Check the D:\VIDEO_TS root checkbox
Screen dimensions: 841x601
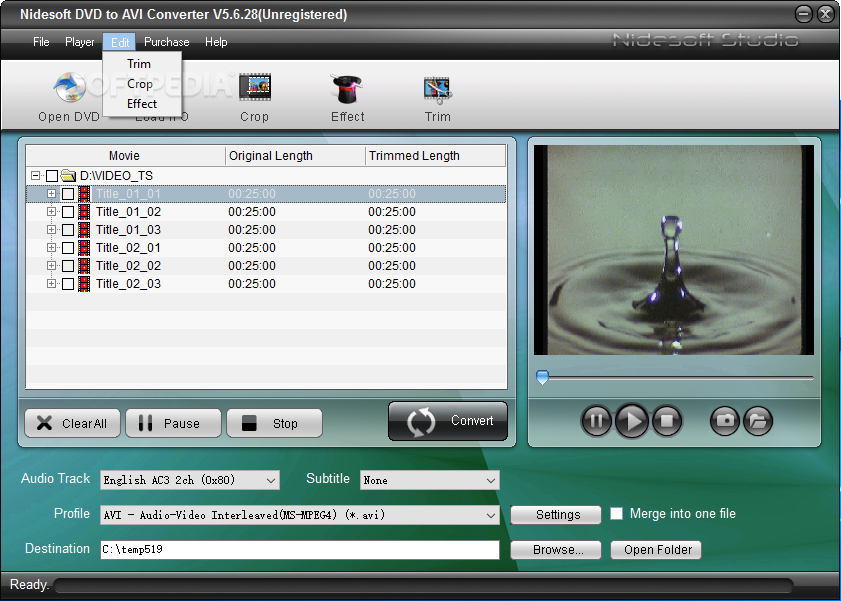point(52,176)
